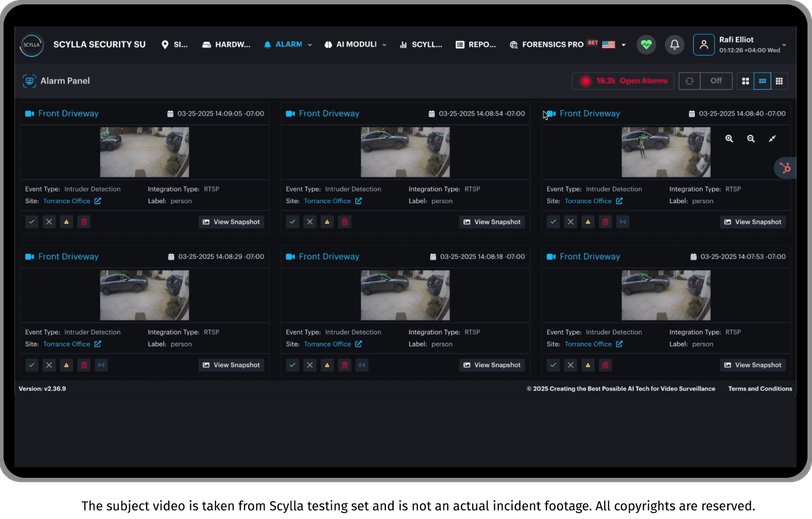Click the broadcast icon on the 14:08:29 alarm

[x=102, y=365]
